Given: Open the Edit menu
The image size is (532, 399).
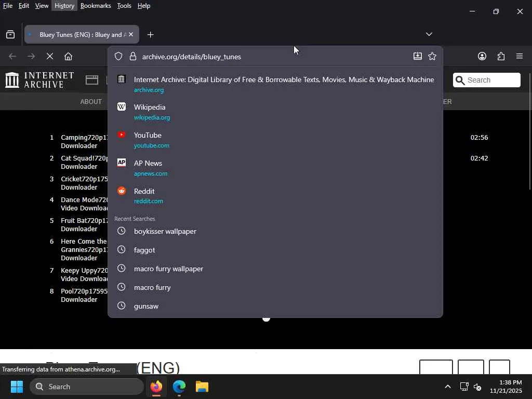Looking at the screenshot, I should pos(23,6).
